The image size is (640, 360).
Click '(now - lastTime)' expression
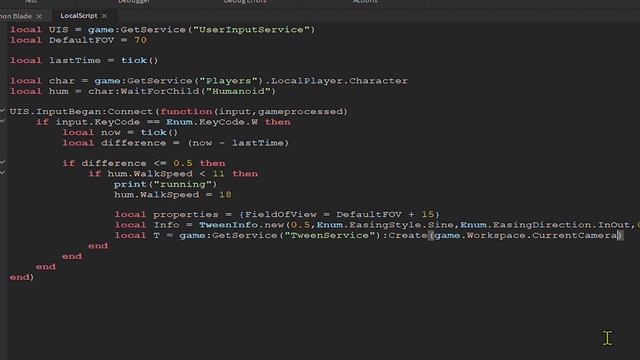[238, 143]
